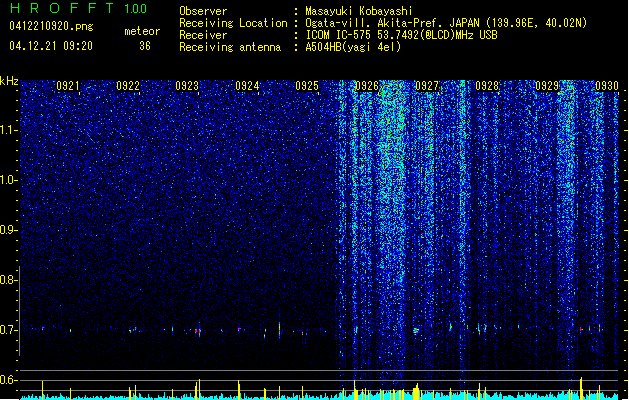Viewport: 629px width, 400px height.
Task: Click the 0922 time marker
Action: (x=128, y=86)
